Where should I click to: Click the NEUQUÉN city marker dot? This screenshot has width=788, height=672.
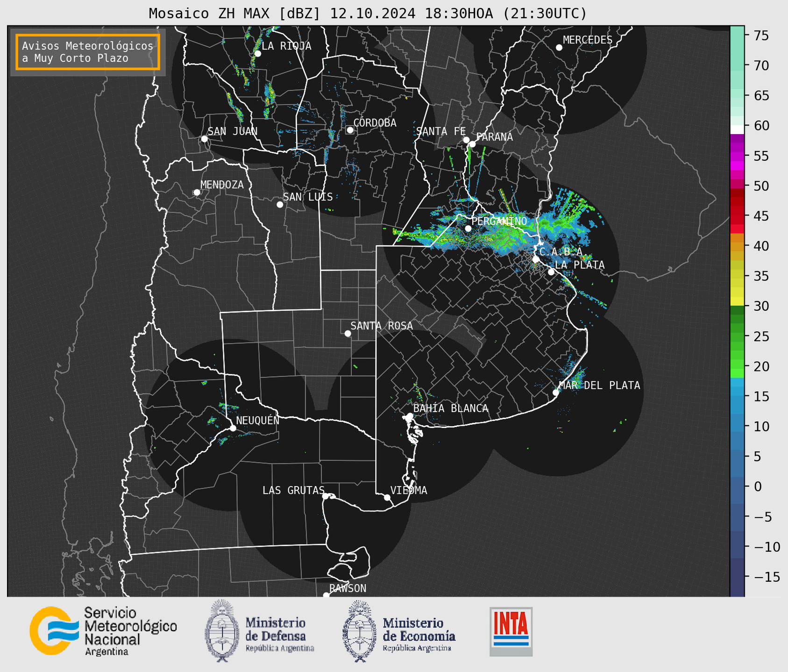[233, 428]
